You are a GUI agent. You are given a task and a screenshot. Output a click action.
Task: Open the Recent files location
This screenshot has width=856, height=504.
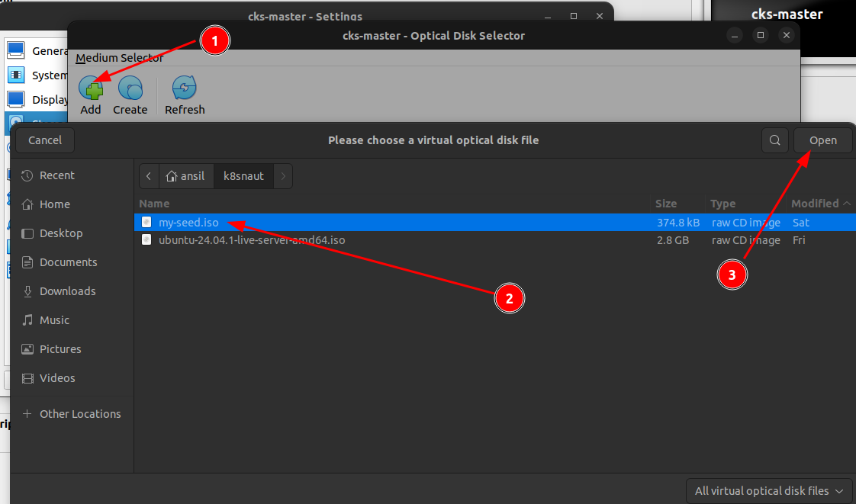pyautogui.click(x=56, y=175)
